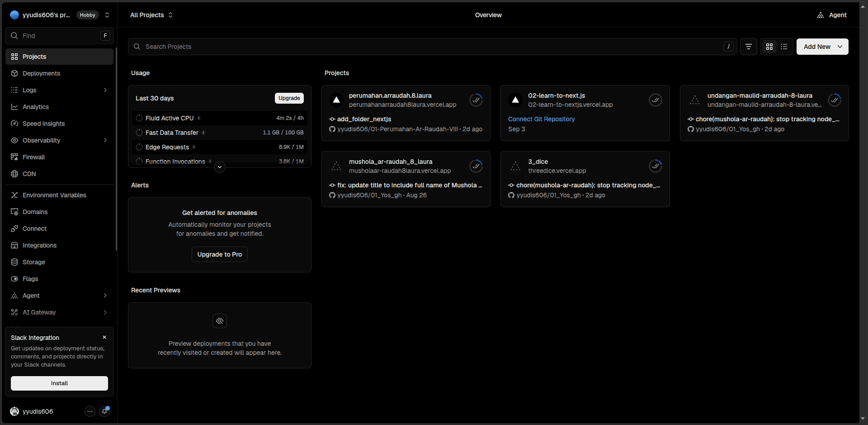This screenshot has height=425, width=868.
Task: Open the account more-options icon
Action: coord(90,411)
